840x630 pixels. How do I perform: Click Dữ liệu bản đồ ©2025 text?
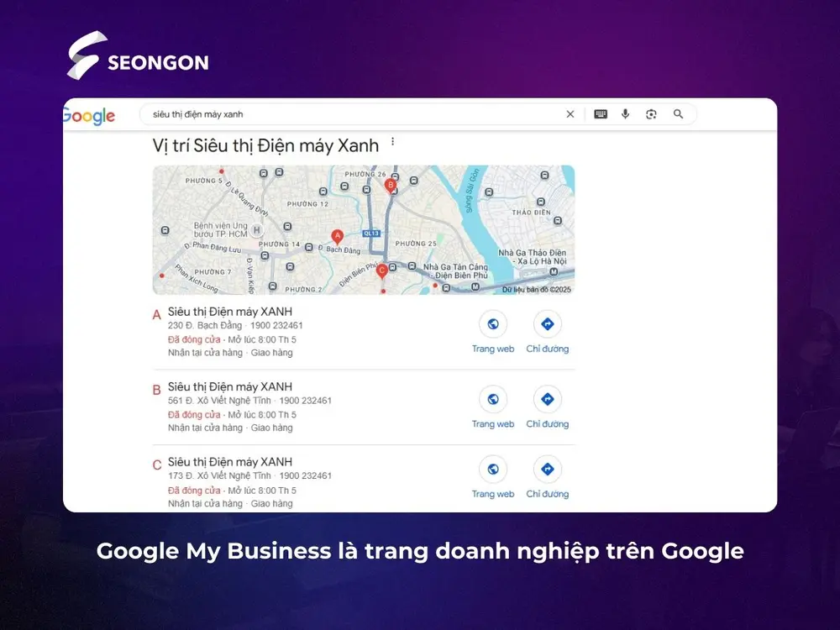[x=536, y=289]
